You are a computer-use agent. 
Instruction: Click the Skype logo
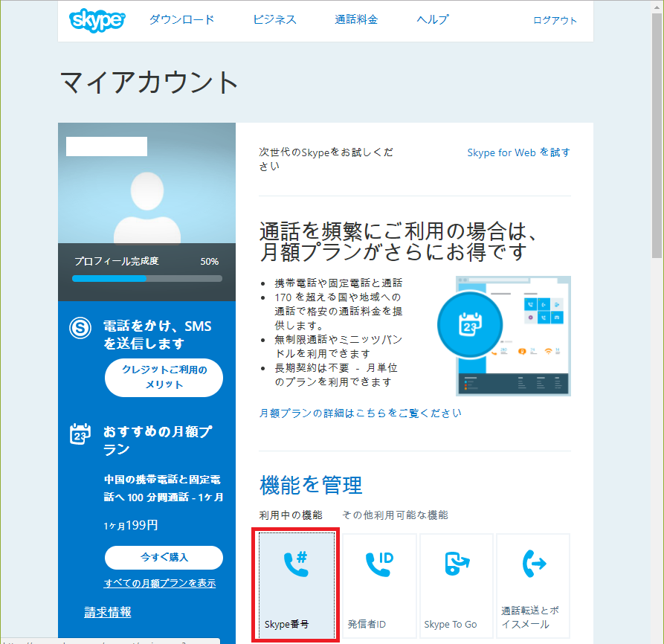pos(97,20)
